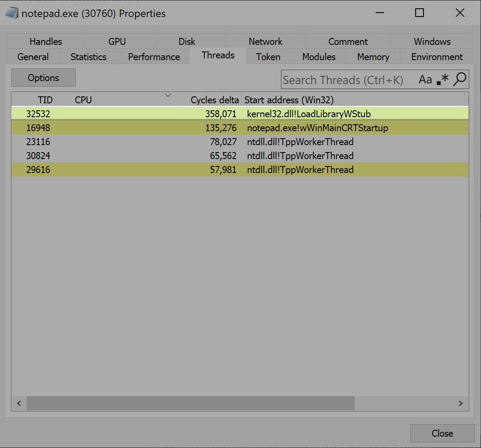This screenshot has width=481, height=448.
Task: Minimize the Properties window
Action: point(380,13)
